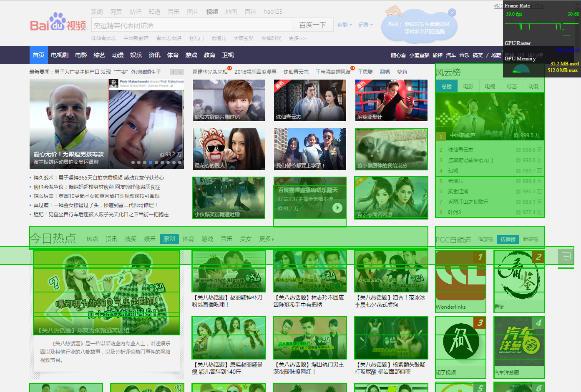
Task: Expand the 记录 dropdown
Action: (366, 25)
